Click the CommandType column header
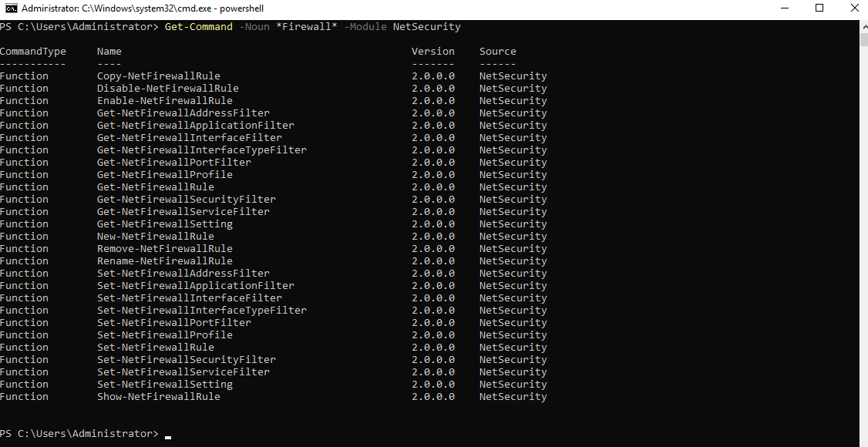The height and width of the screenshot is (447, 868). 33,52
